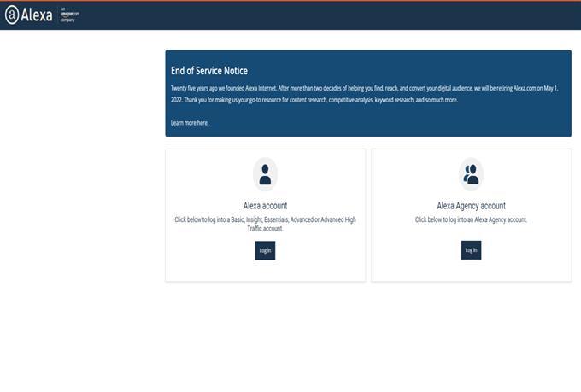Click the dark top navigation bar
Viewport: 581px width, 392px height.
342,15
